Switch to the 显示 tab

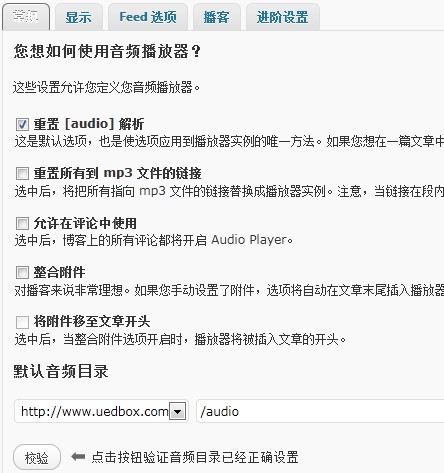[79, 17]
